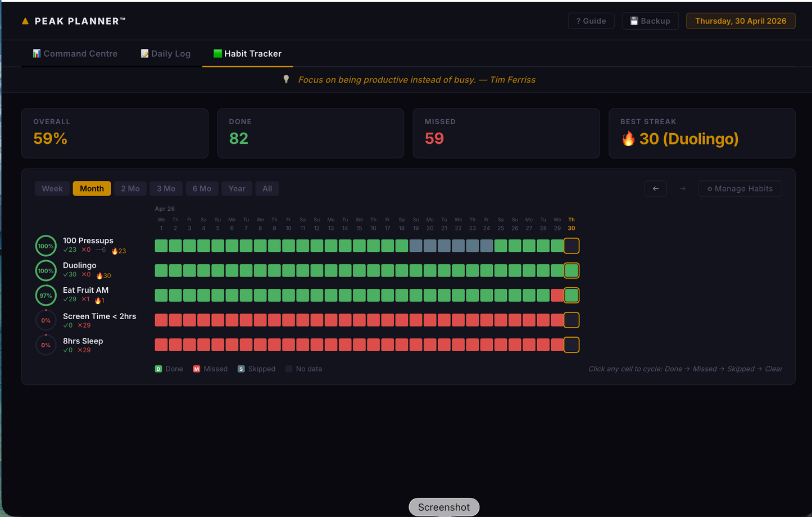Click the Command Centre chart icon
This screenshot has height=517, width=812.
pos(37,53)
